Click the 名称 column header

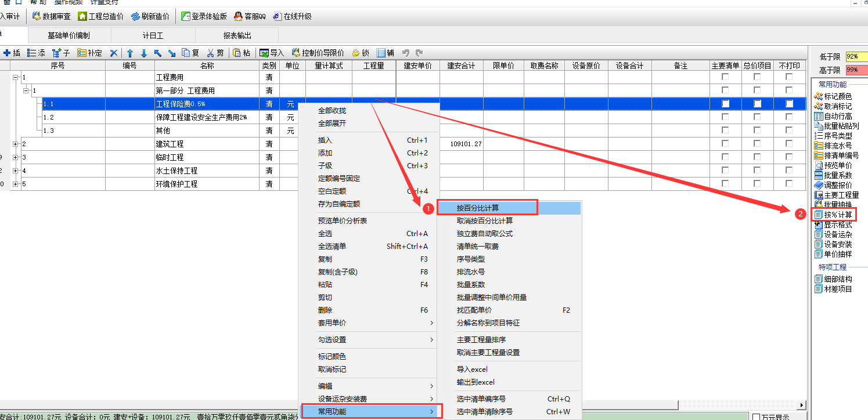pos(207,66)
